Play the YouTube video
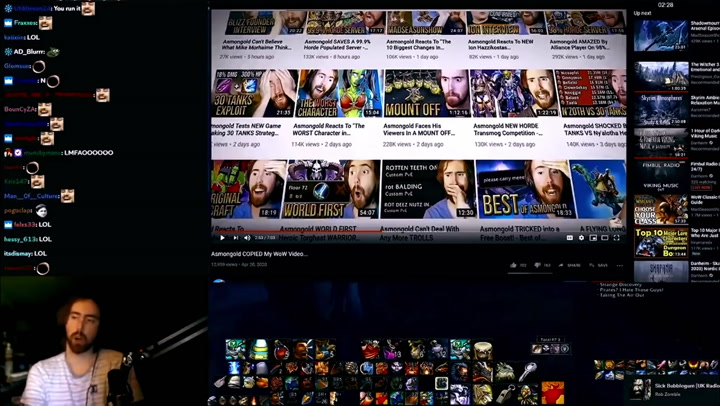The height and width of the screenshot is (406, 720). tap(223, 237)
